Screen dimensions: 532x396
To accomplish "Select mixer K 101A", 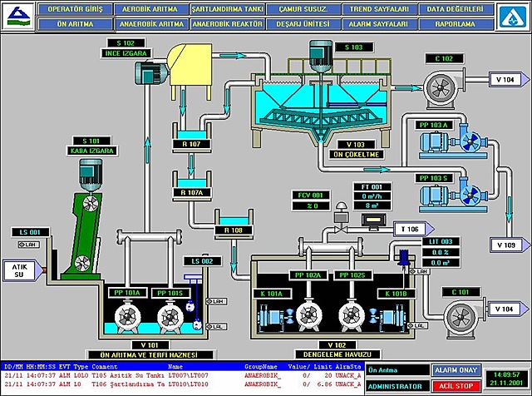I will (275, 318).
